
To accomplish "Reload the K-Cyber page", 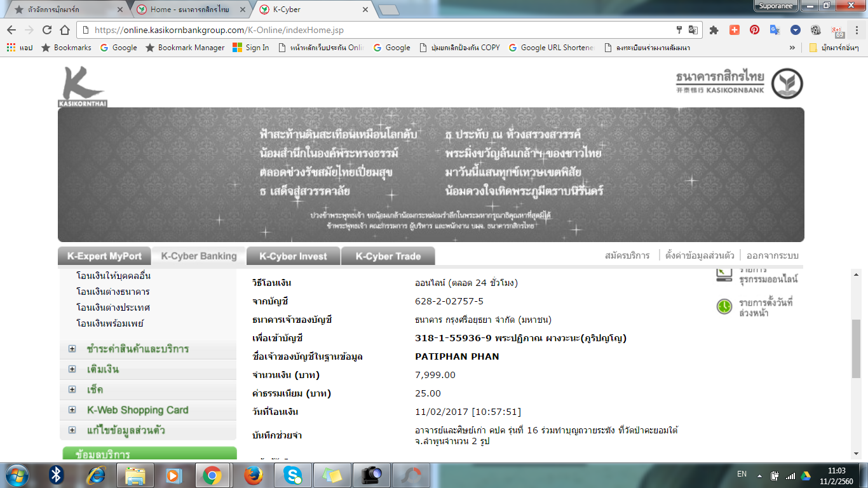I will point(46,30).
